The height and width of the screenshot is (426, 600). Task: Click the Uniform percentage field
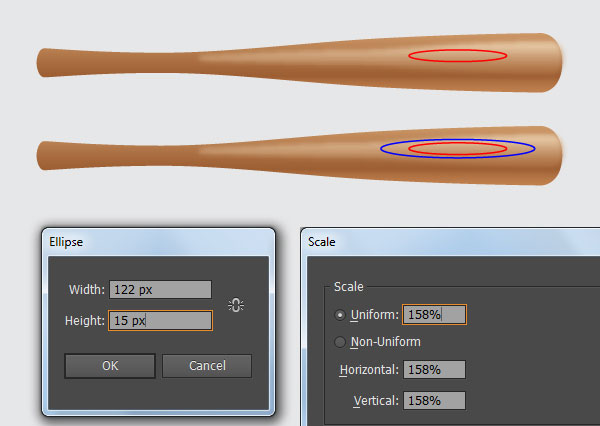(x=434, y=315)
